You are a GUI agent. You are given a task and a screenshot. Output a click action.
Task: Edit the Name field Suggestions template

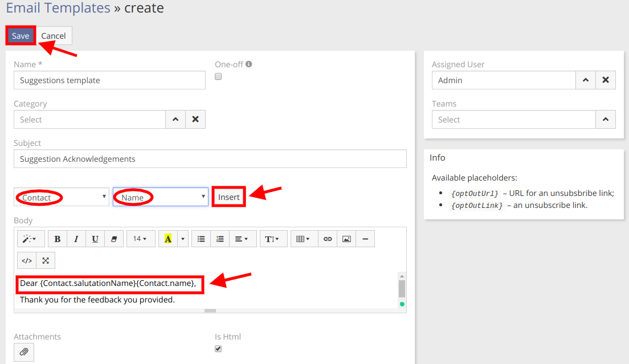pyautogui.click(x=109, y=80)
